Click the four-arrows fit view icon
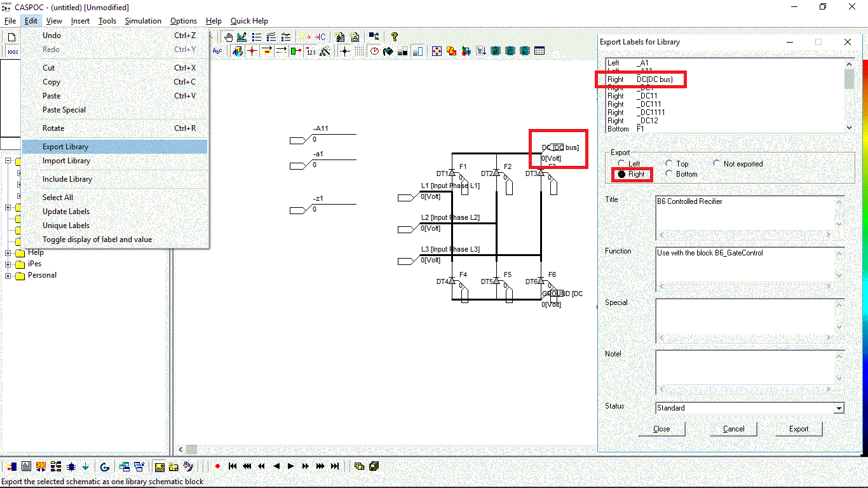This screenshot has width=868, height=488. (x=437, y=51)
